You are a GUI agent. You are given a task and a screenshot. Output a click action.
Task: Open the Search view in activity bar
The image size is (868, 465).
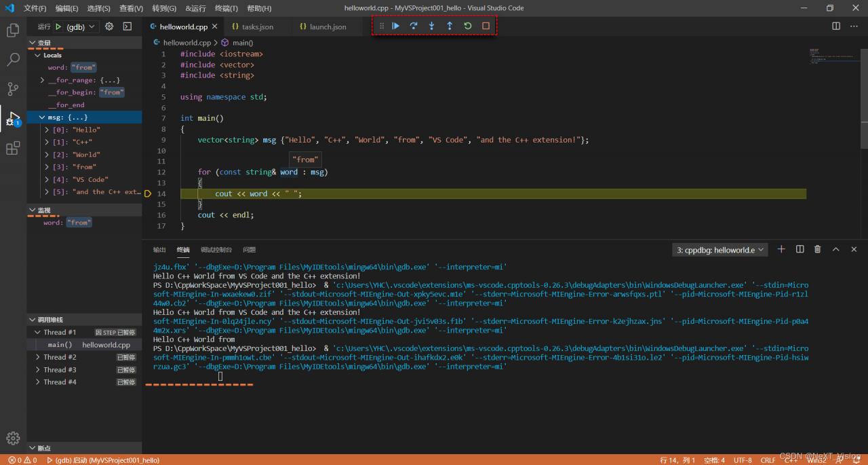(13, 60)
